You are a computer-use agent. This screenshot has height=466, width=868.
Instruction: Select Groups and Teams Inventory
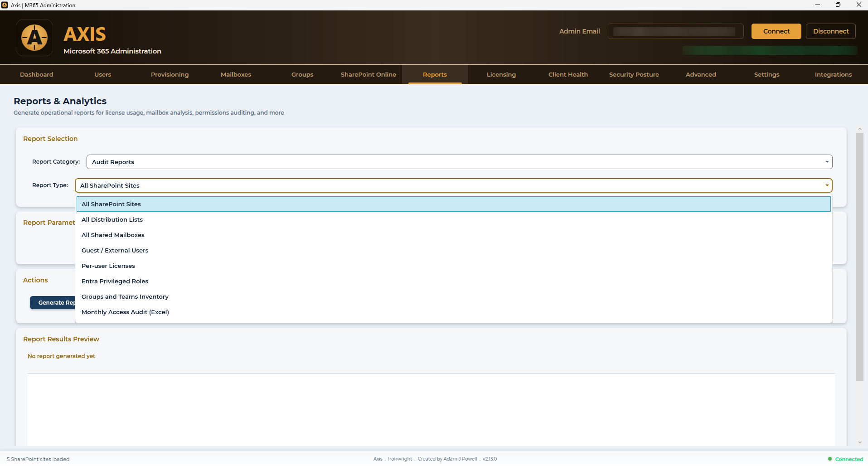453,296
